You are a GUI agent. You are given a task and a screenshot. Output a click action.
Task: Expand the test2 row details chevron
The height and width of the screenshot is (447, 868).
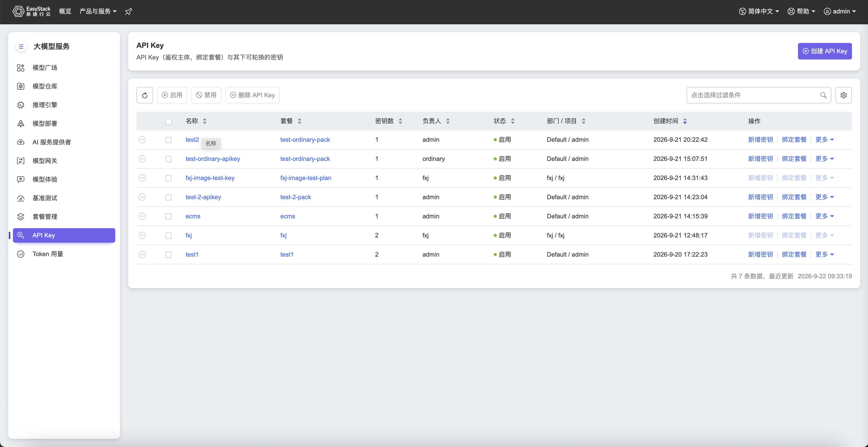pyautogui.click(x=142, y=140)
